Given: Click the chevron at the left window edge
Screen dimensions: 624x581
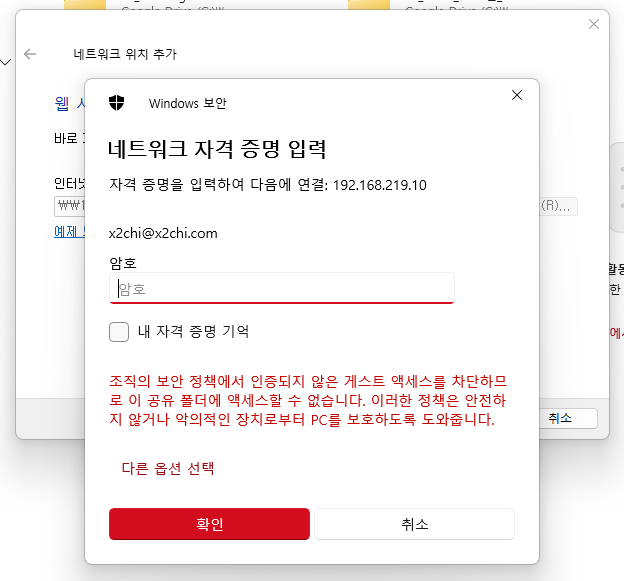Looking at the screenshot, I should pyautogui.click(x=6, y=62).
